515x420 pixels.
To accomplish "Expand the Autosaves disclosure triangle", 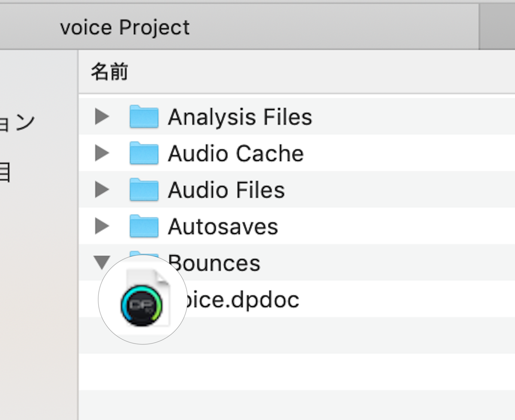I will click(102, 226).
